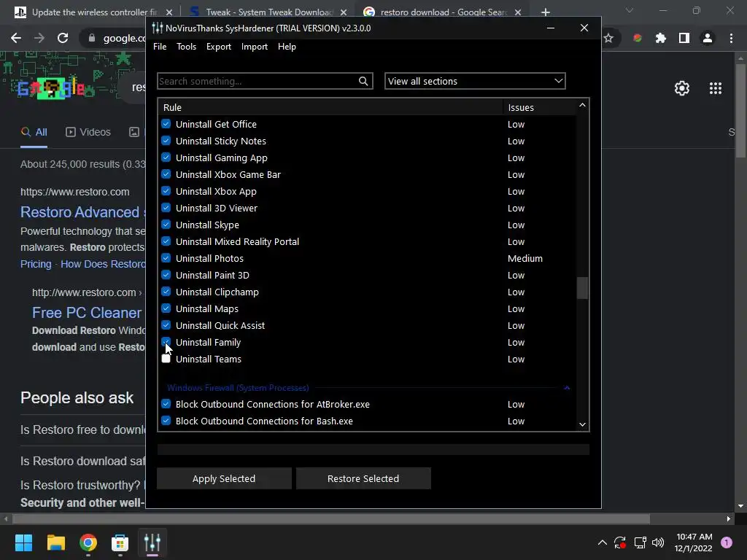This screenshot has width=747, height=560.
Task: Go back in the Chrome window
Action: [x=16, y=38]
